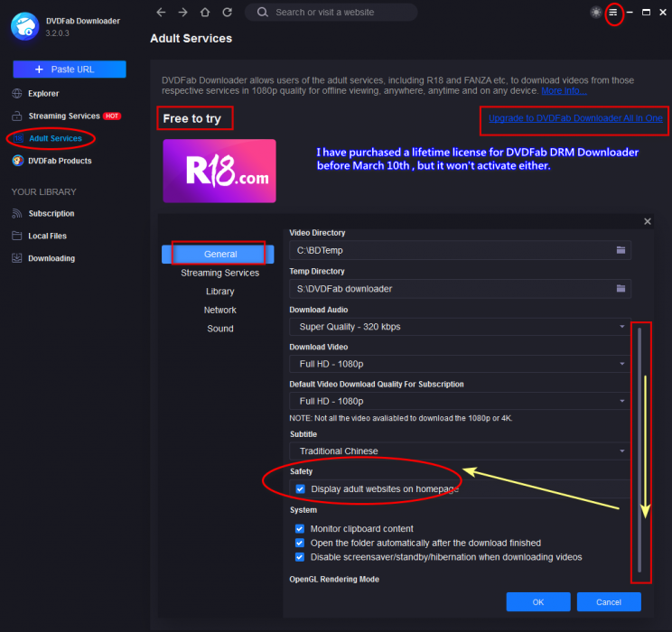Browse folder for Temp Directory
The width and height of the screenshot is (672, 632).
tap(621, 289)
